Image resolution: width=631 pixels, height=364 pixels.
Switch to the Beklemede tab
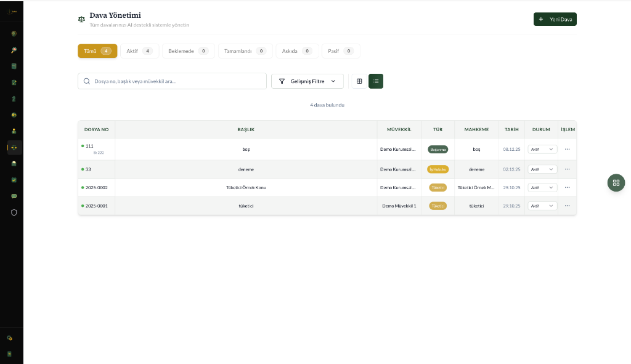coord(188,51)
